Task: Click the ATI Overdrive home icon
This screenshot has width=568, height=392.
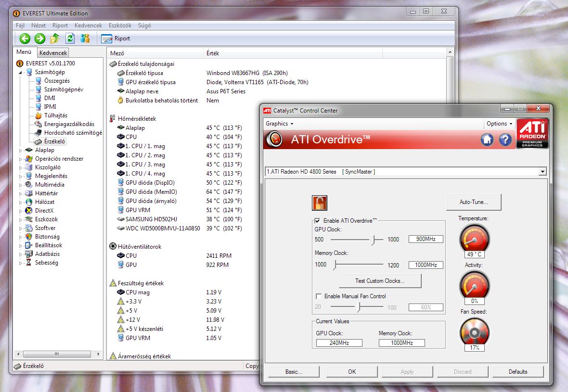Action: point(487,139)
